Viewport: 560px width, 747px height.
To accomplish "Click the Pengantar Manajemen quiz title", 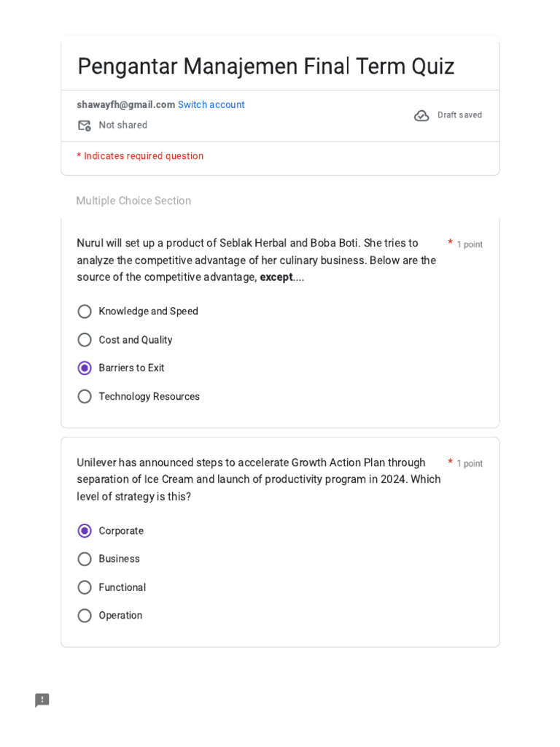I will [265, 66].
